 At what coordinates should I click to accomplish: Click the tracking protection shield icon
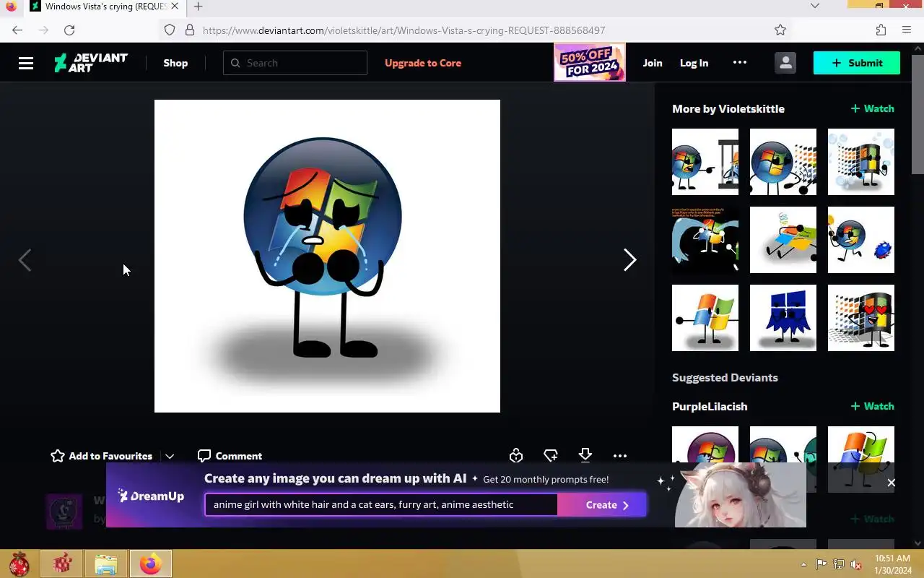170,30
